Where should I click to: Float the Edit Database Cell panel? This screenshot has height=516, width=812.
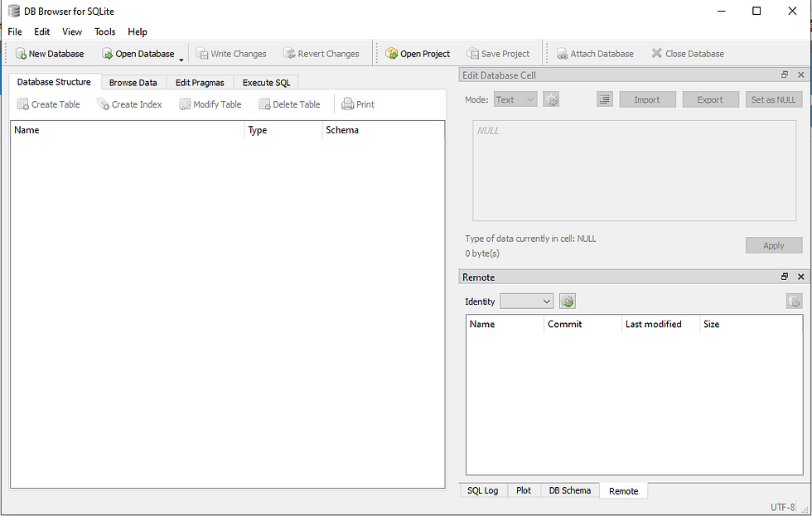[785, 75]
